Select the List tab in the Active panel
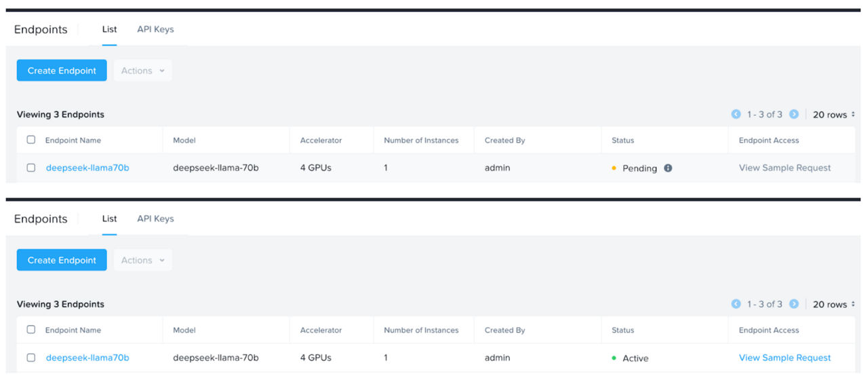868x382 pixels. 109,218
